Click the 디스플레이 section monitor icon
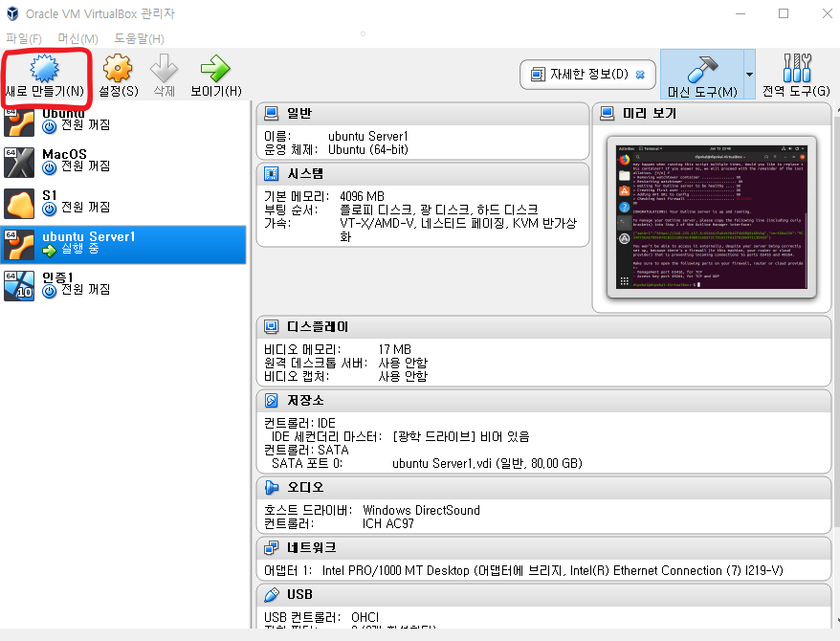 [272, 326]
